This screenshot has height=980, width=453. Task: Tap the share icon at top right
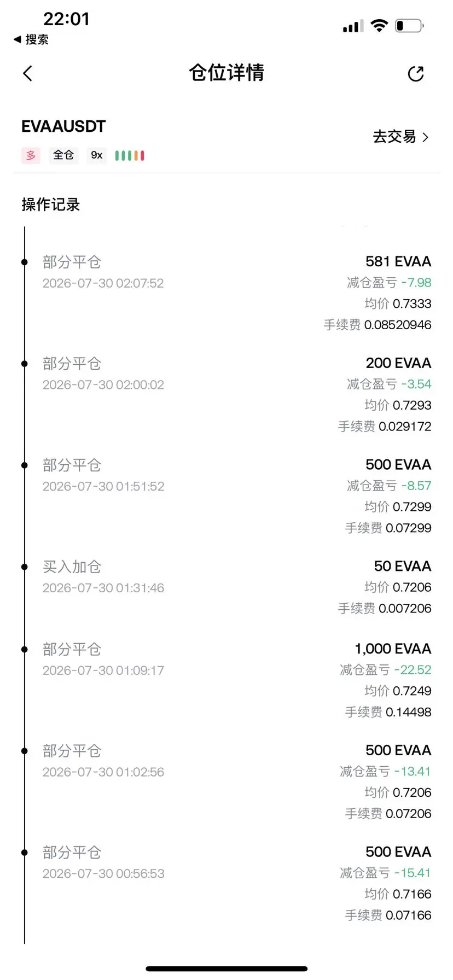point(416,74)
